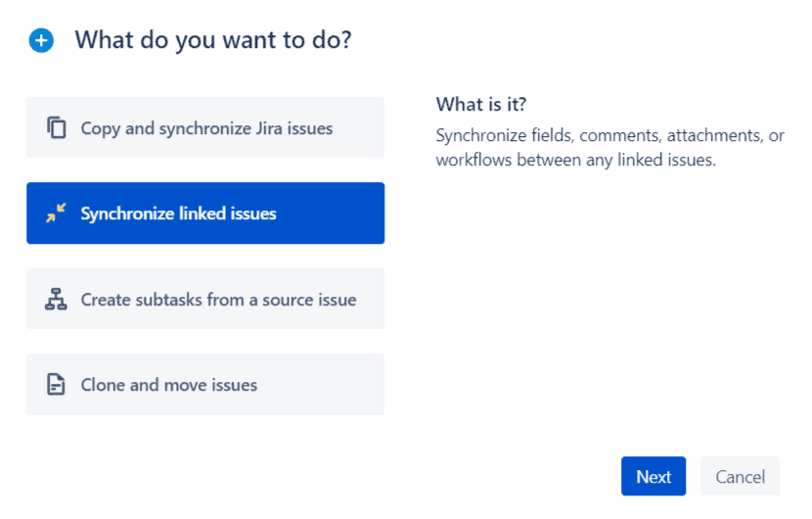Cancel the wizard dialog

740,477
